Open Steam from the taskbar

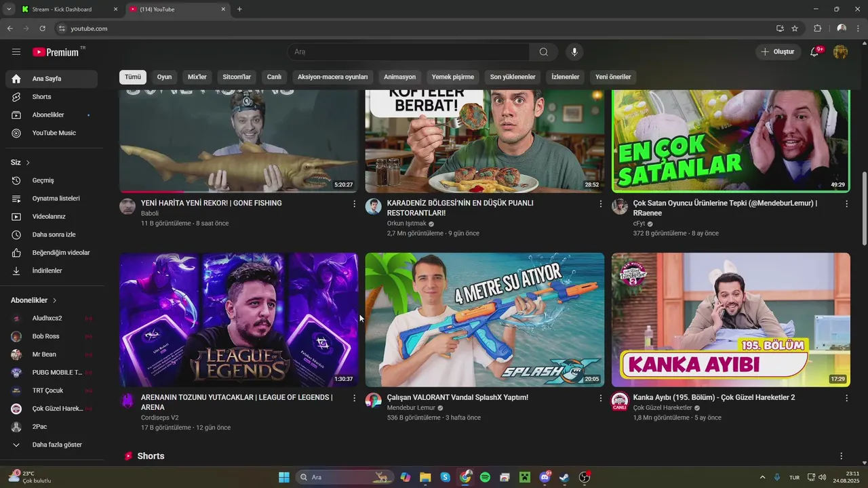(x=564, y=477)
